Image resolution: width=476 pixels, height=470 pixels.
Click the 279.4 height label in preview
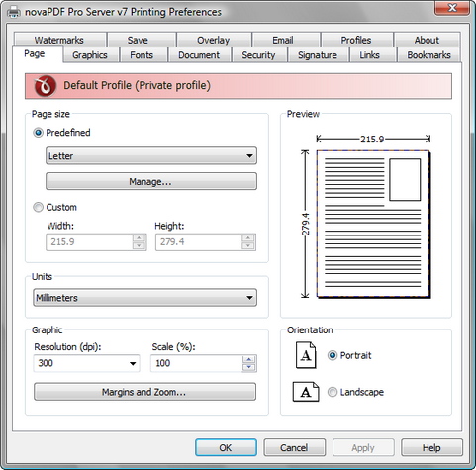pos(306,224)
